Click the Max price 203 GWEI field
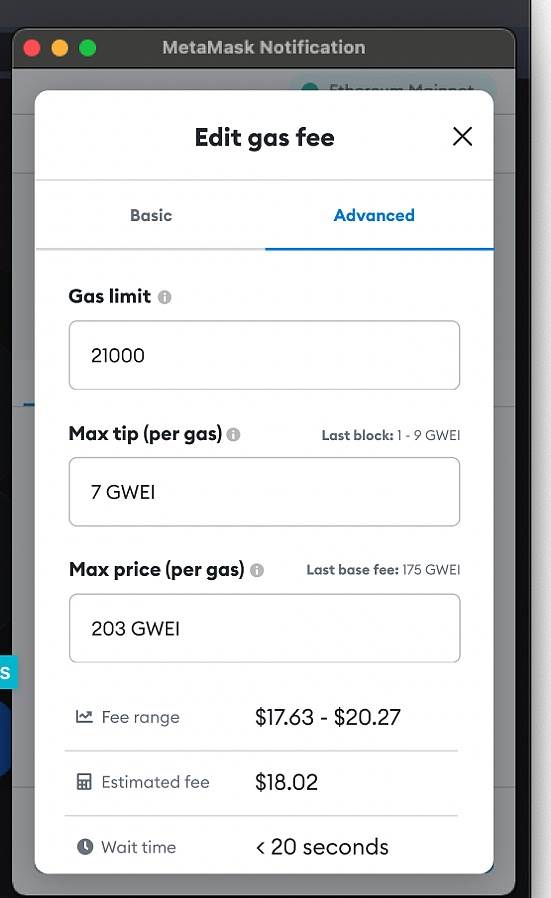This screenshot has width=551, height=898. point(264,628)
